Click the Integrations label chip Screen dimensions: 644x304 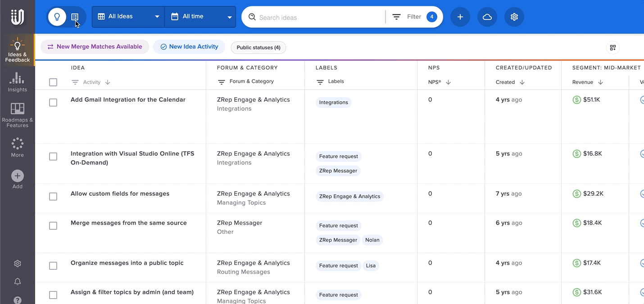pyautogui.click(x=333, y=103)
